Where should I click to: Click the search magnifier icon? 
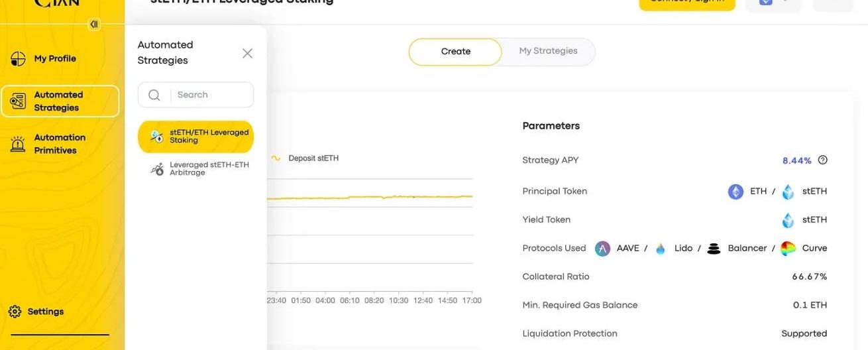pos(154,95)
